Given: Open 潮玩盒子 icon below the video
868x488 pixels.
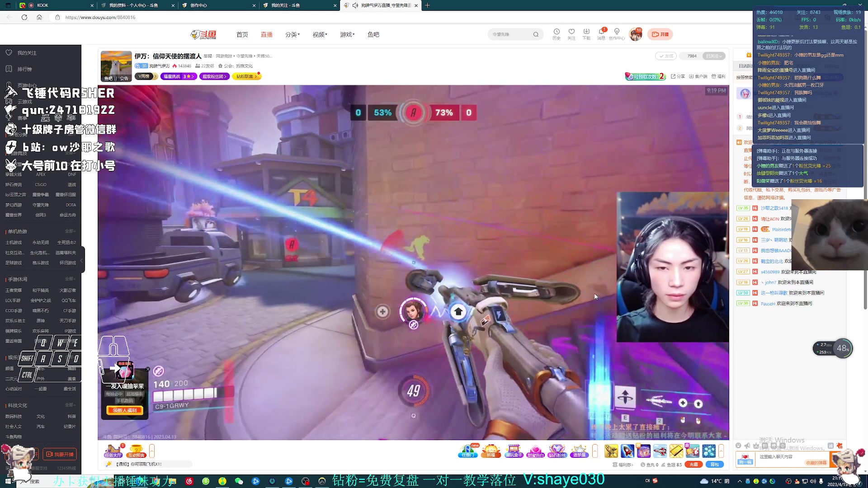Looking at the screenshot, I should click(x=514, y=450).
